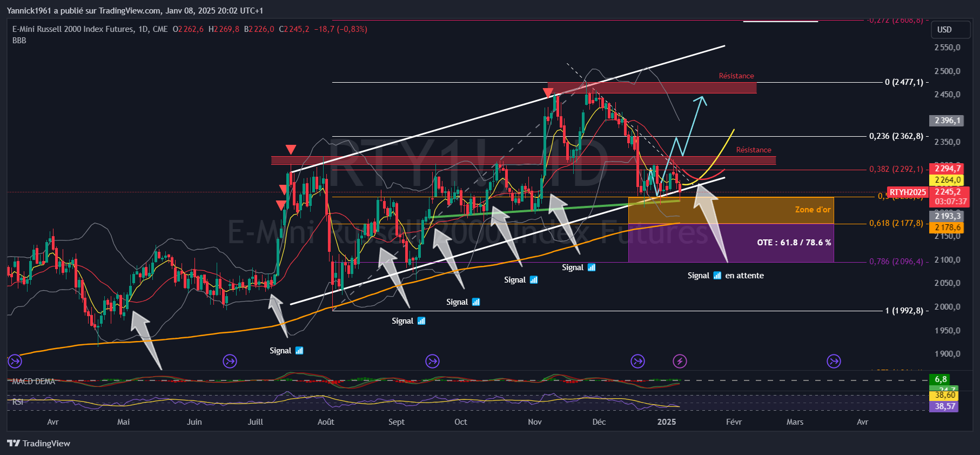Click the red triangle marker at the November peak
The width and height of the screenshot is (980, 455).
point(548,92)
